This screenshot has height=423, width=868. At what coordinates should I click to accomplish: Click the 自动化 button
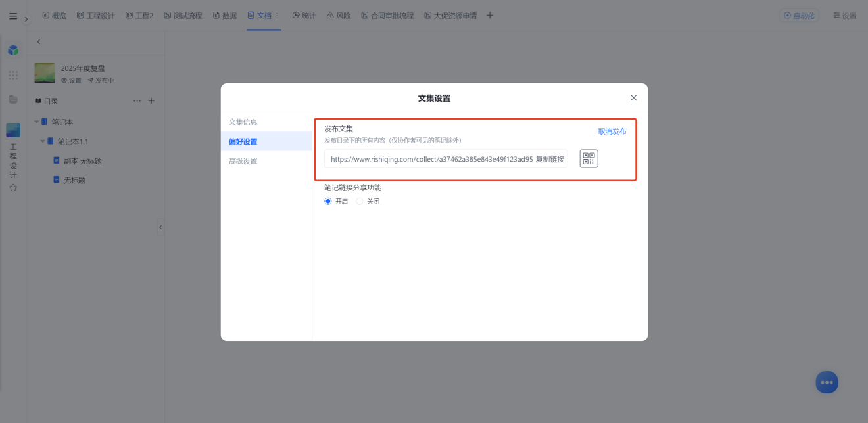click(x=799, y=15)
